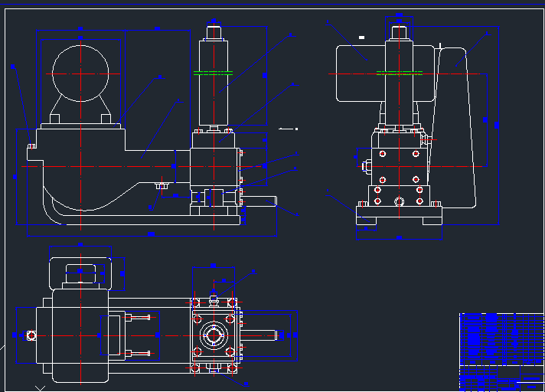Select the right base foot in side view
This screenshot has height=392, width=545.
click(x=432, y=221)
